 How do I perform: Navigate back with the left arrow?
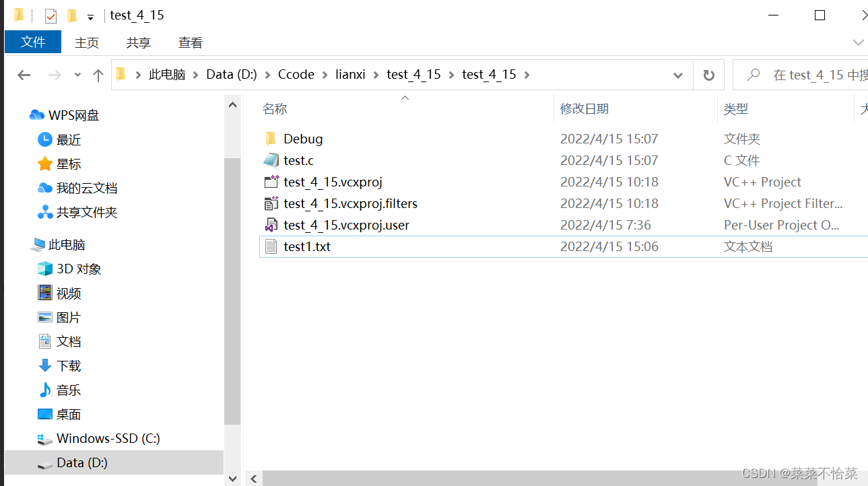(24, 75)
